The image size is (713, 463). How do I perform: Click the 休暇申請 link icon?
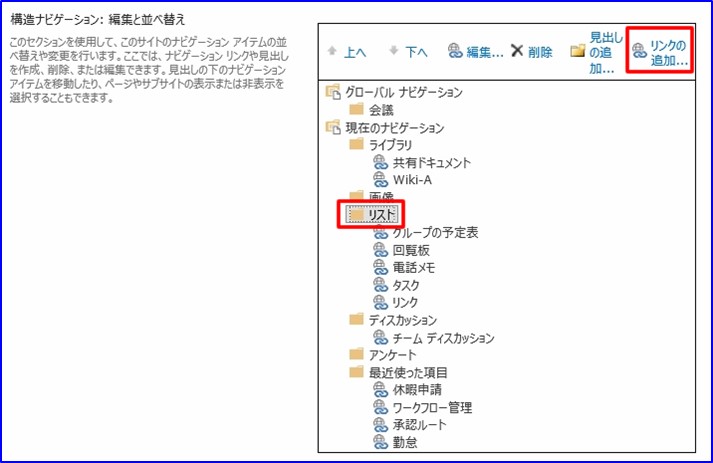tap(381, 390)
